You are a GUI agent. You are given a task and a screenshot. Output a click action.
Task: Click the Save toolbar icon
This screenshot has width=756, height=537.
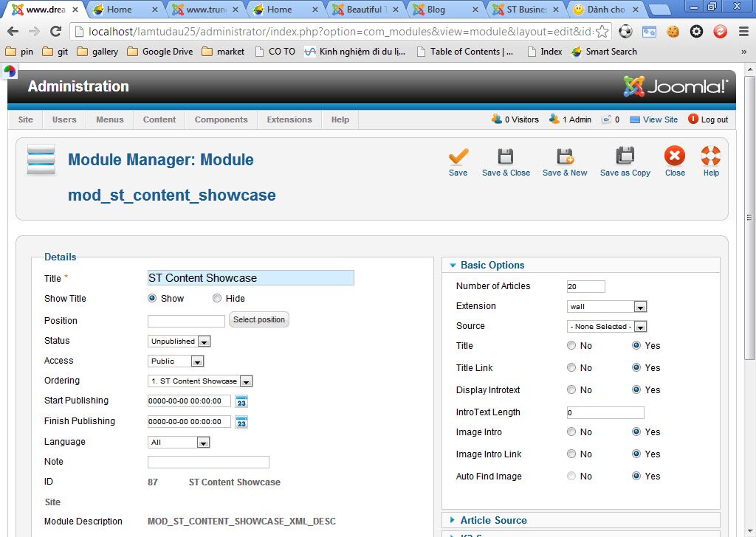click(x=458, y=157)
